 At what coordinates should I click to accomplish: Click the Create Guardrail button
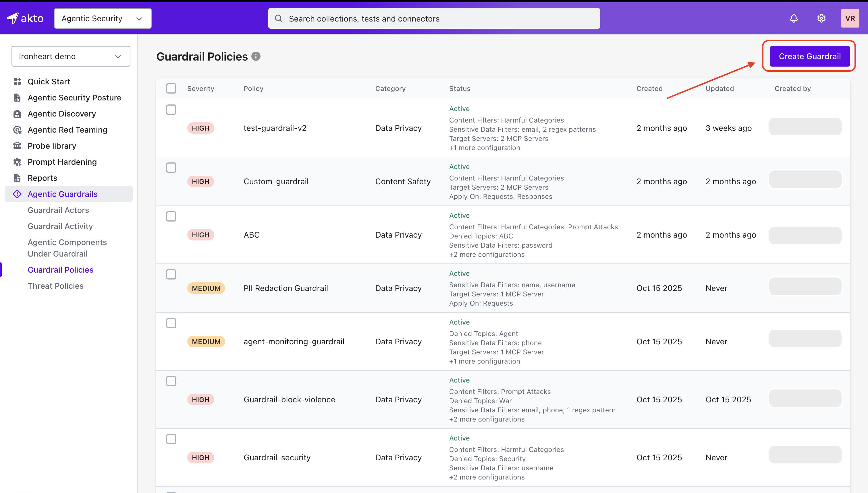tap(809, 56)
